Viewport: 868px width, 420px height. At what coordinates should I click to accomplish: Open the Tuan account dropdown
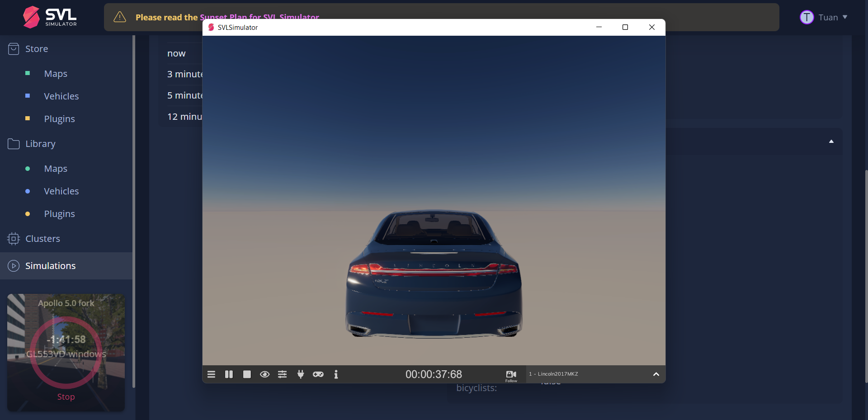pos(824,17)
